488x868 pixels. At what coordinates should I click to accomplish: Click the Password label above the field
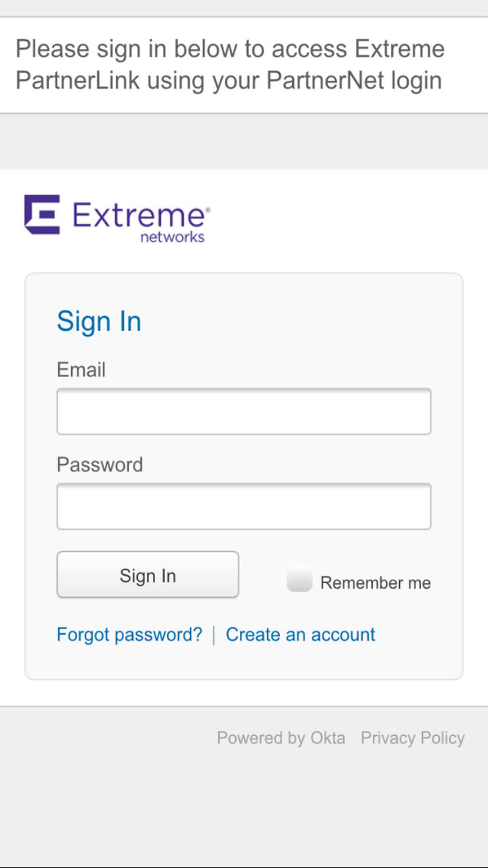point(100,465)
